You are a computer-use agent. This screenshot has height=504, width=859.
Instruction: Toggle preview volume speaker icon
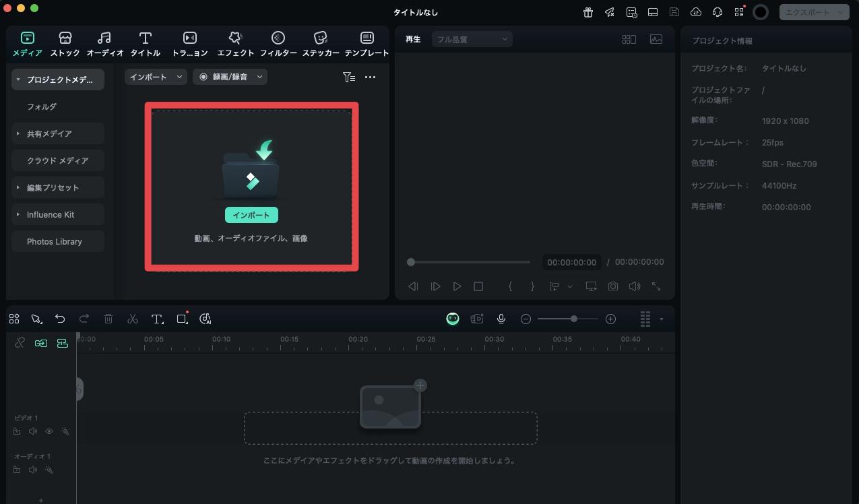[635, 286]
